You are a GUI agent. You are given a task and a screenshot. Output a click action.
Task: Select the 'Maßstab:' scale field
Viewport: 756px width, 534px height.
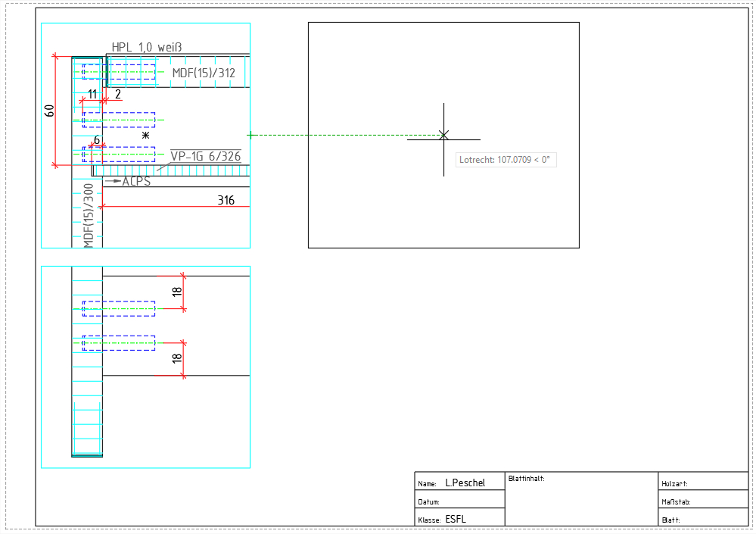tap(676, 501)
